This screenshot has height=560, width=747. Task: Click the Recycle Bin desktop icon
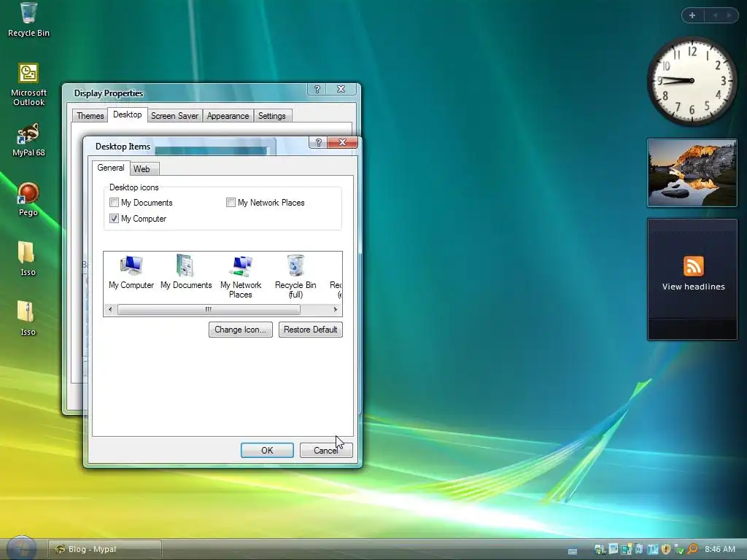click(28, 20)
